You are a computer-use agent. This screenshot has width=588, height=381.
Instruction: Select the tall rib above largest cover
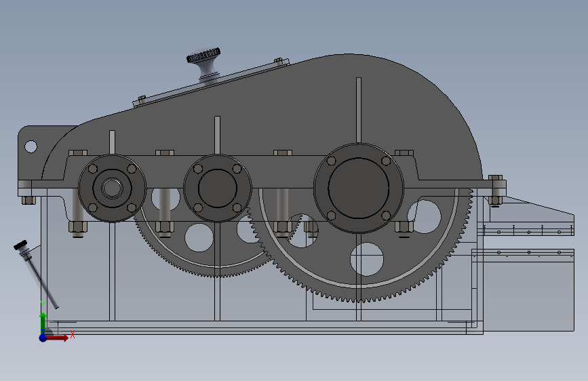359,111
